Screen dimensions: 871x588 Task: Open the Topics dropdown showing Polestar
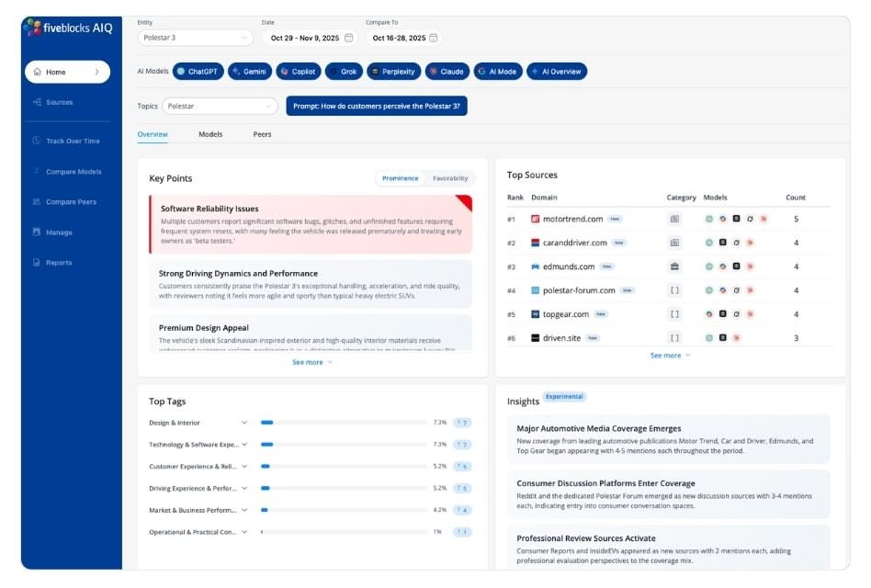point(220,107)
